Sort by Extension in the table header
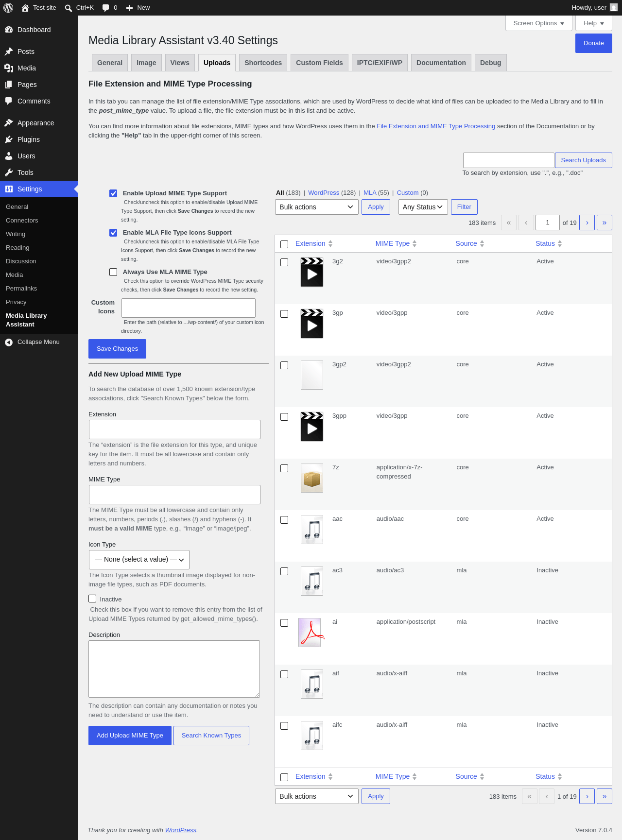This screenshot has width=622, height=840. point(314,244)
